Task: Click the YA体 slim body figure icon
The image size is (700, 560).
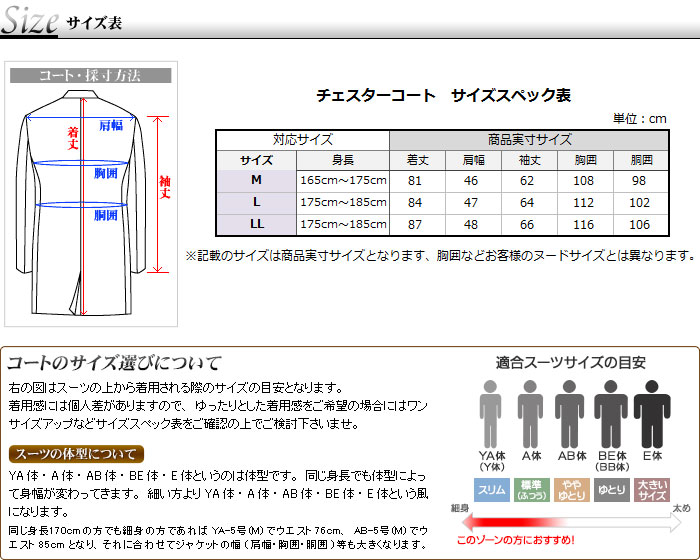Action: 490,414
